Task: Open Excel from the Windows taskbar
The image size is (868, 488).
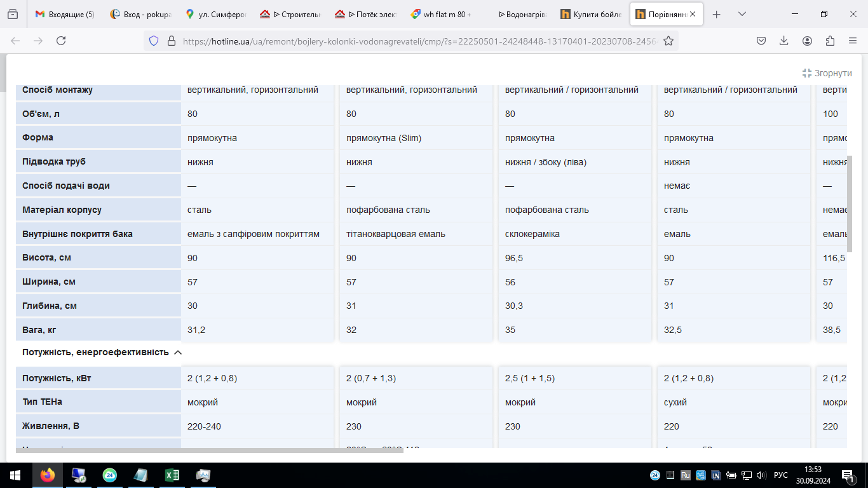Action: [172, 475]
